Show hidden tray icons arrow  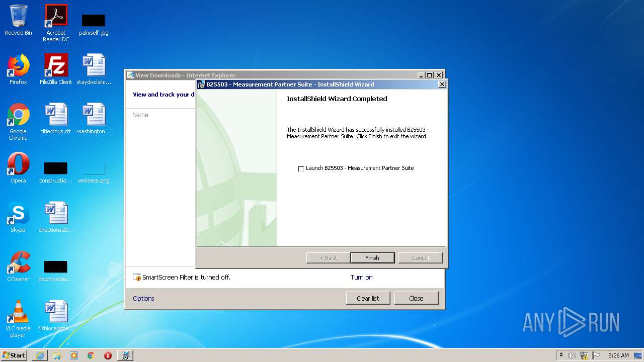[561, 355]
